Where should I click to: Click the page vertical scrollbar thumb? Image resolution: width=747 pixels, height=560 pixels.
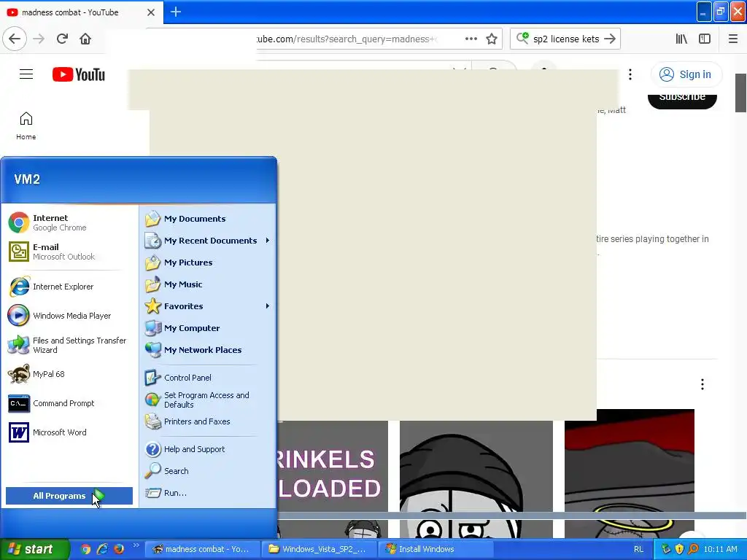tap(741, 93)
